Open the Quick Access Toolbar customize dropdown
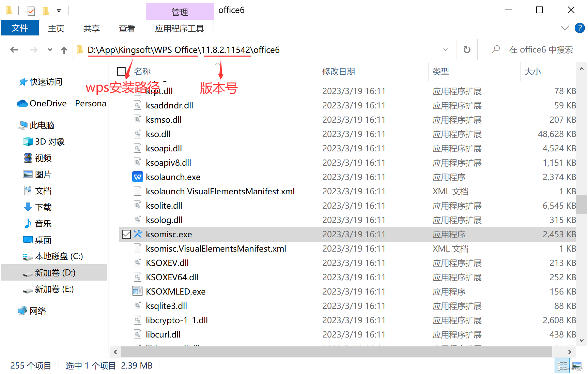 [x=59, y=11]
